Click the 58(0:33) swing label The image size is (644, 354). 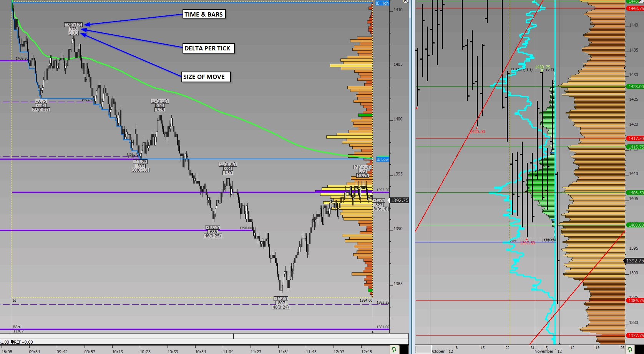point(140,170)
